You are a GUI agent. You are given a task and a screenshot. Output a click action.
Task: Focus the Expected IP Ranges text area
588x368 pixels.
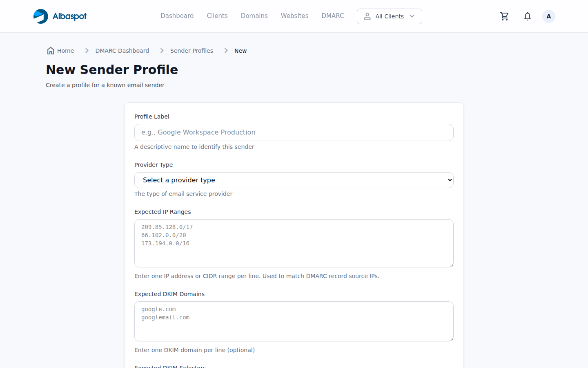pyautogui.click(x=294, y=243)
